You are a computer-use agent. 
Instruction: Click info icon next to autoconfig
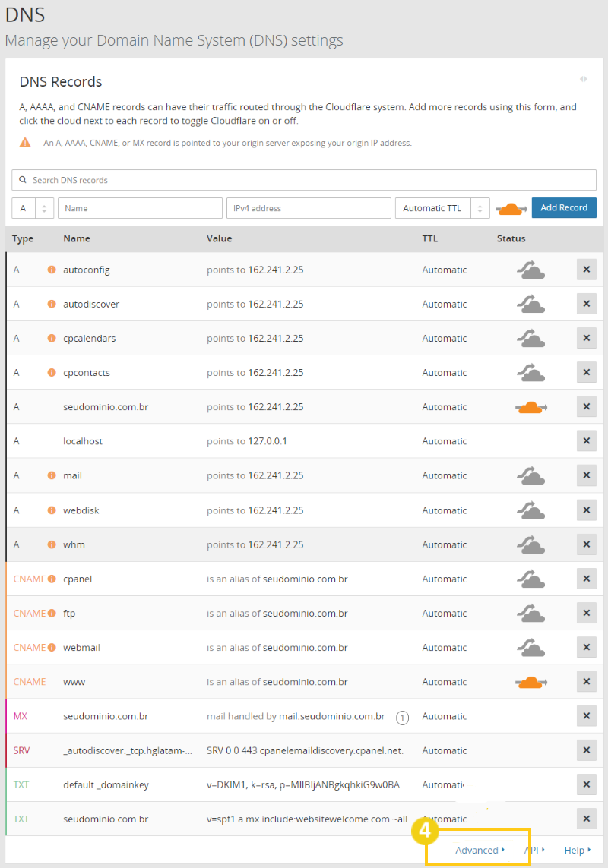point(52,270)
